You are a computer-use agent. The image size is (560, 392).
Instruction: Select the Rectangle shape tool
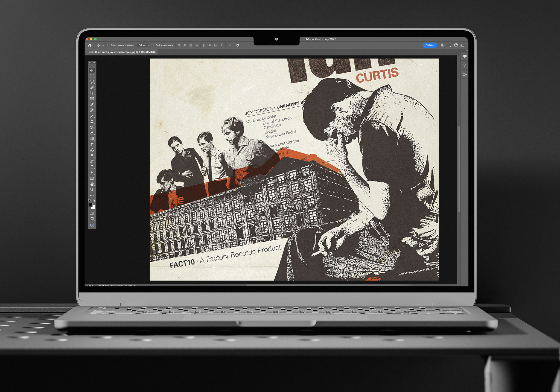pyautogui.click(x=92, y=179)
